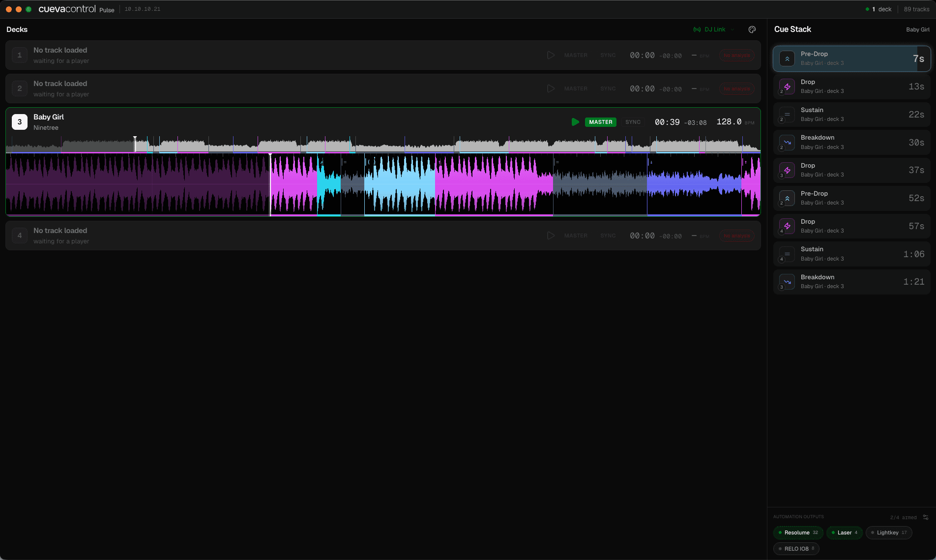
Task: Click the light-blue segment of the detailed waveform
Action: [400, 184]
